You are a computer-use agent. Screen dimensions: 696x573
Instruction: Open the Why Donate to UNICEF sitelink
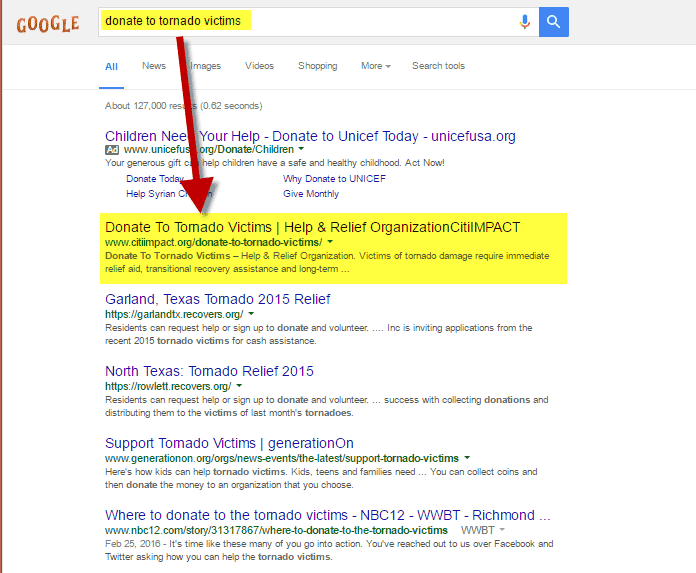pos(334,178)
